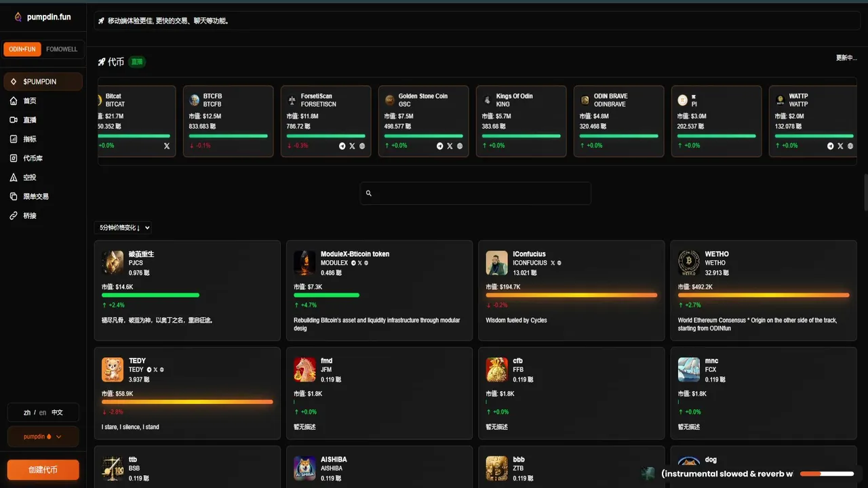Click the 市值: $21.7M value on Bitcat
The height and width of the screenshot is (488, 868).
click(x=110, y=117)
